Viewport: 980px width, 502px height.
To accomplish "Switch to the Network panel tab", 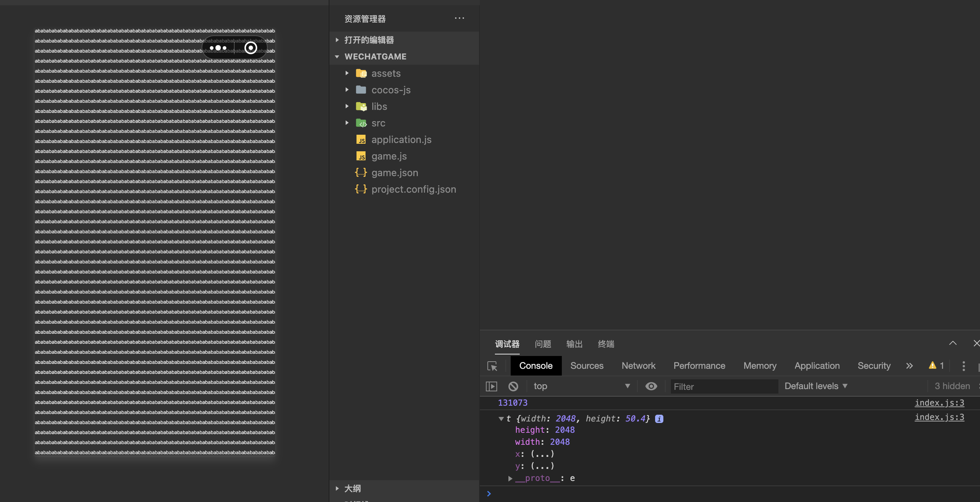I will click(639, 366).
